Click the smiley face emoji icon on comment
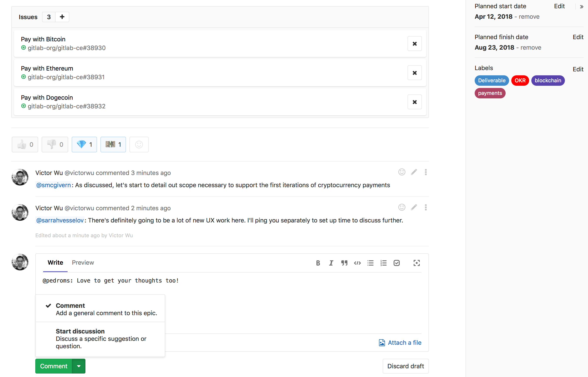The image size is (588, 377). pos(402,172)
